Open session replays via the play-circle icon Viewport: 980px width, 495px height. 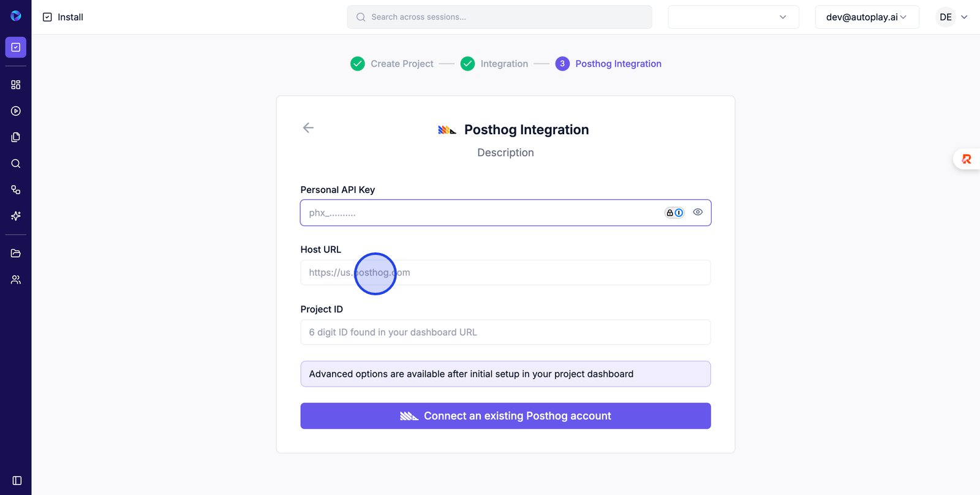coord(16,111)
